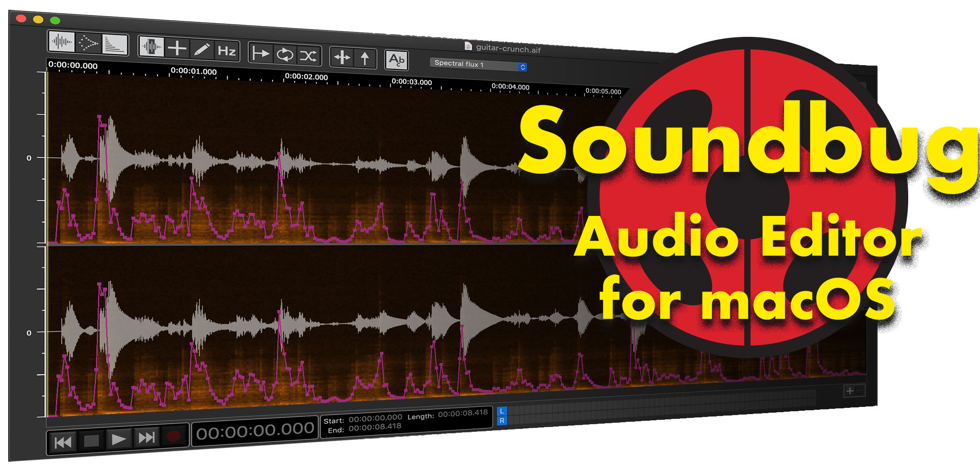This screenshot has height=472, width=980.
Task: Click the Length value 00:00:08.418
Action: [x=463, y=413]
